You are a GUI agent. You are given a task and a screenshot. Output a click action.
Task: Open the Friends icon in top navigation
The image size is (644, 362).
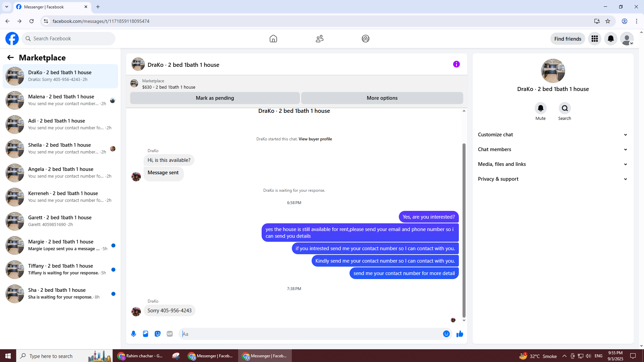[x=320, y=39]
